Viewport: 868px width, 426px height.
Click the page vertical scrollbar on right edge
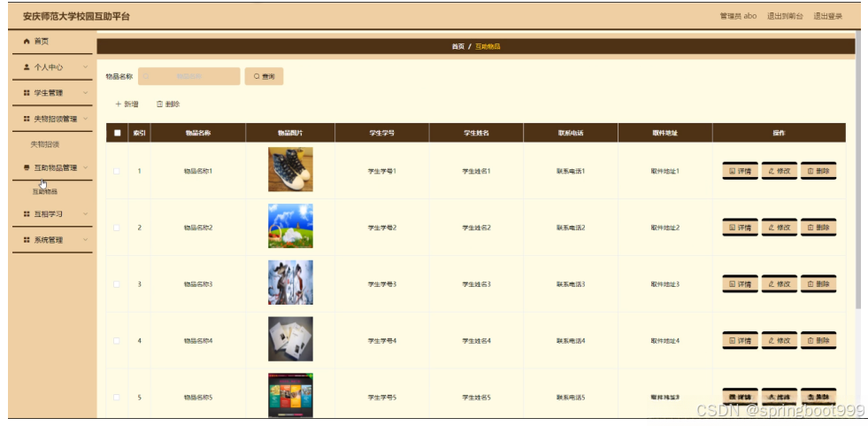coord(858,169)
